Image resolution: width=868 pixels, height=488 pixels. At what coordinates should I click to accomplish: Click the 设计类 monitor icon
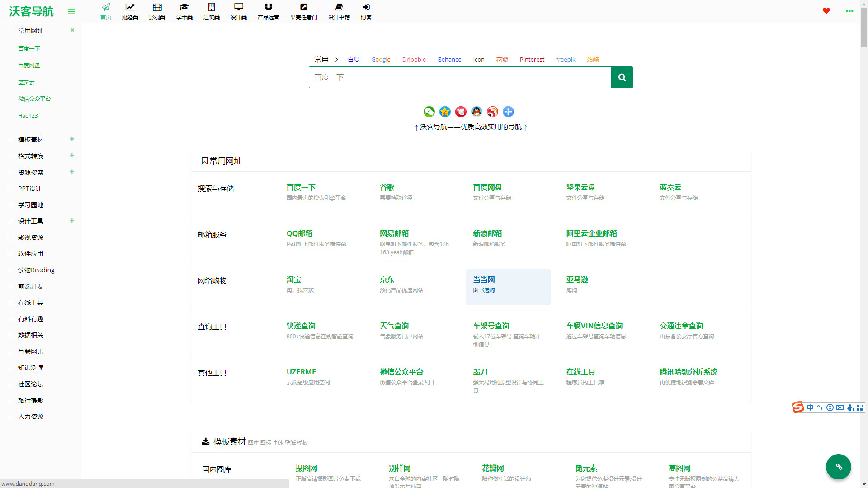coord(238,11)
